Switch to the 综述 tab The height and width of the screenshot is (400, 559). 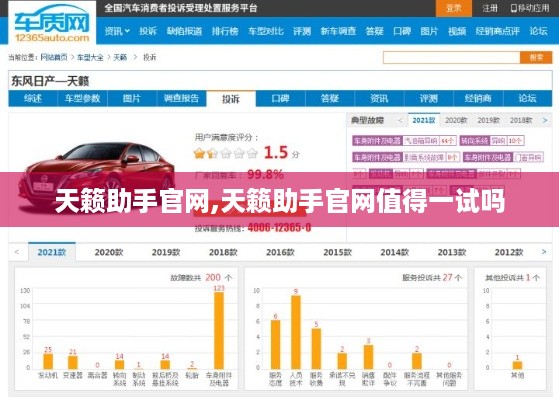tap(33, 98)
